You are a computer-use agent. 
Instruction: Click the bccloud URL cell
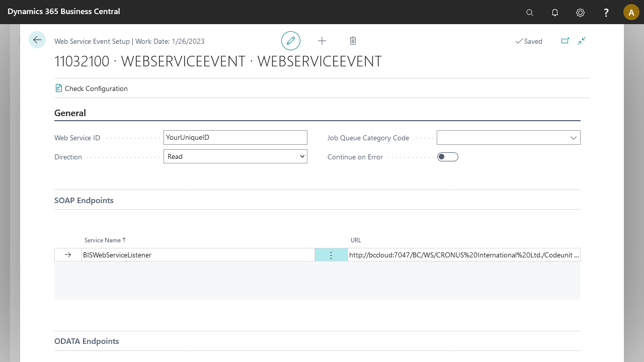(464, 255)
